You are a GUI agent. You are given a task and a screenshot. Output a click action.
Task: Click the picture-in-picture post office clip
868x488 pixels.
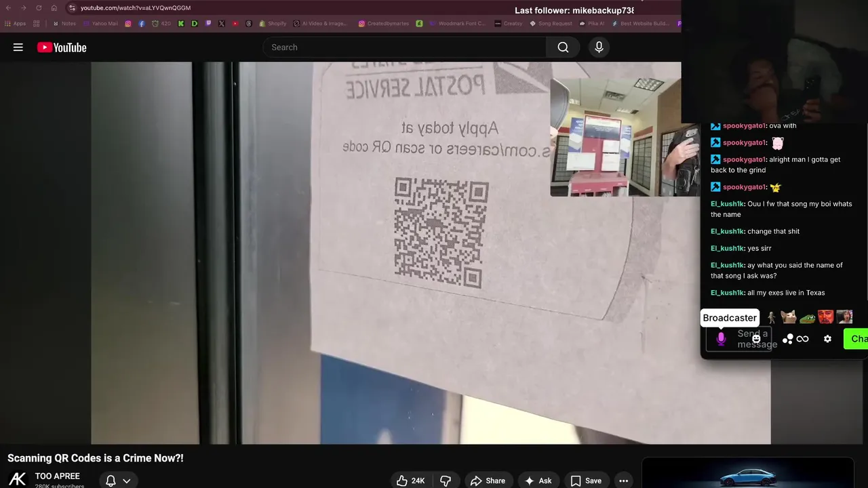coord(624,137)
